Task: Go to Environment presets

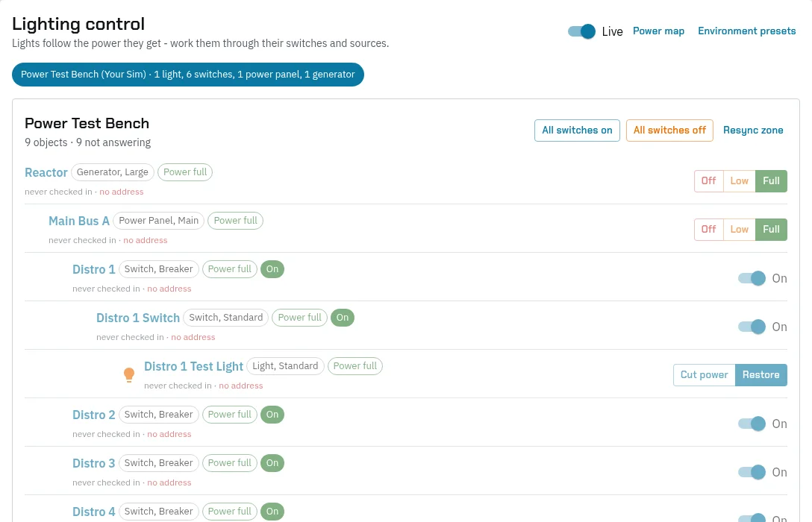Action: pos(747,31)
